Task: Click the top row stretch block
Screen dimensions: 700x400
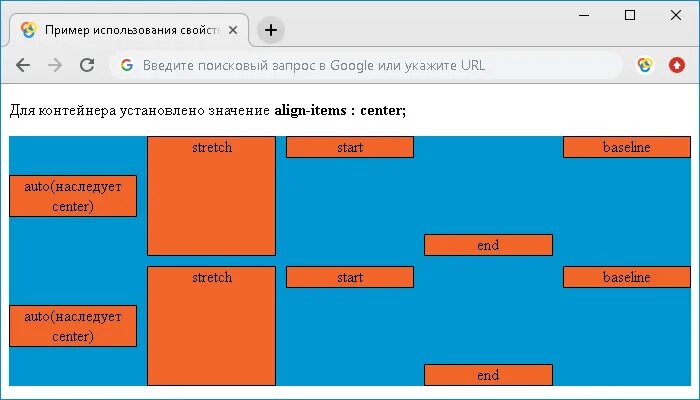Action: click(x=211, y=196)
